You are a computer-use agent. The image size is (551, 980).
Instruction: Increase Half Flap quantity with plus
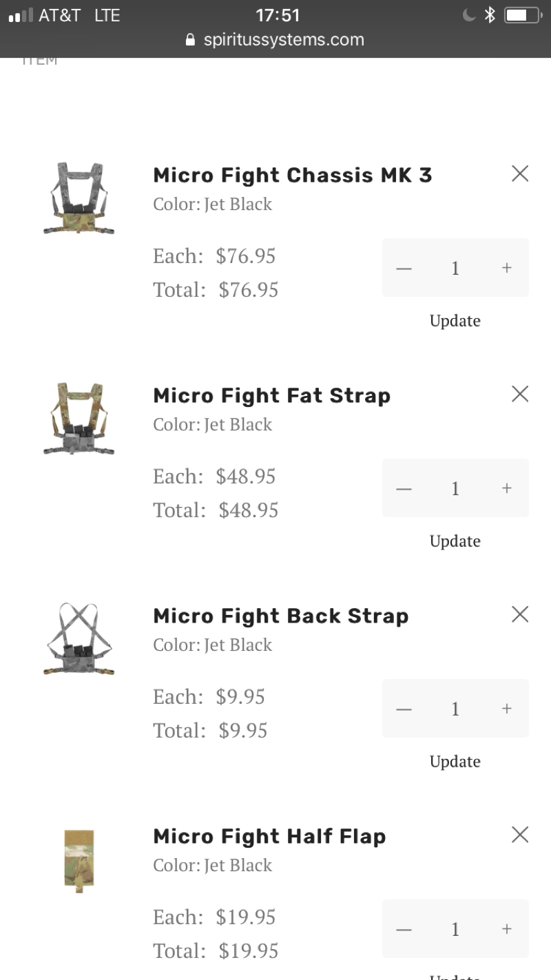(507, 929)
